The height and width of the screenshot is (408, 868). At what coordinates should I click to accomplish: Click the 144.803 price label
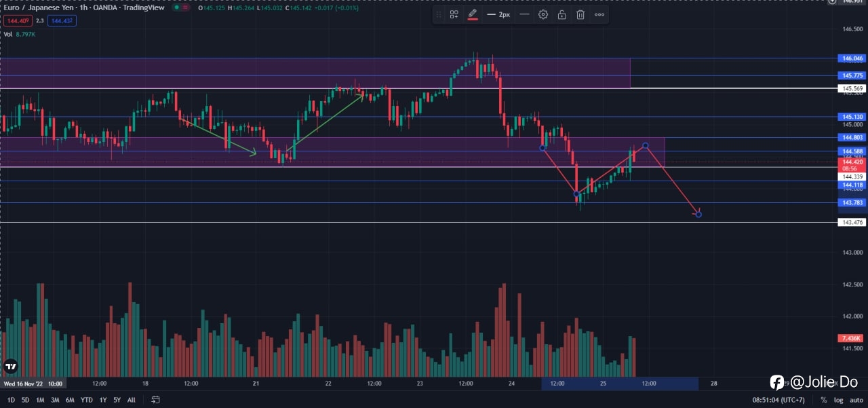click(852, 137)
